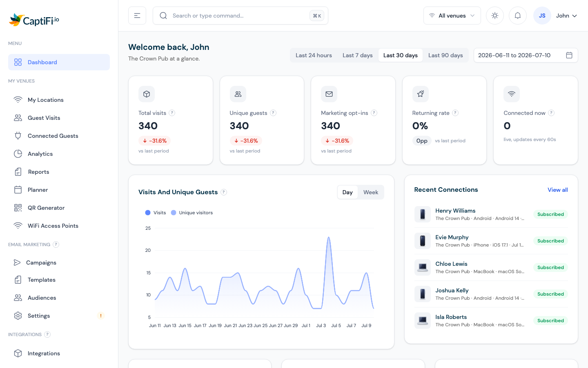Click the QR Generator icon
Image resolution: width=588 pixels, height=368 pixels.
(x=18, y=208)
